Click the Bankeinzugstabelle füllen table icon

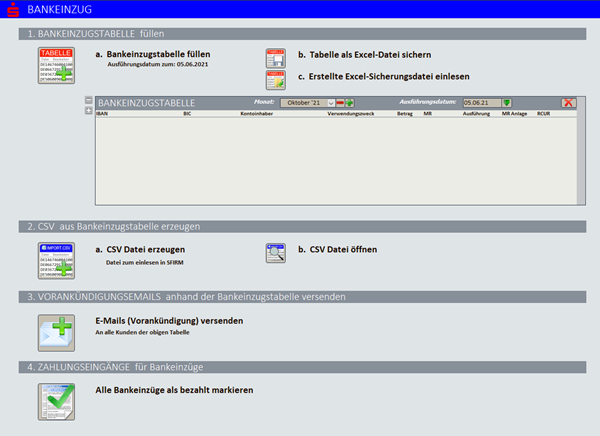(x=57, y=64)
